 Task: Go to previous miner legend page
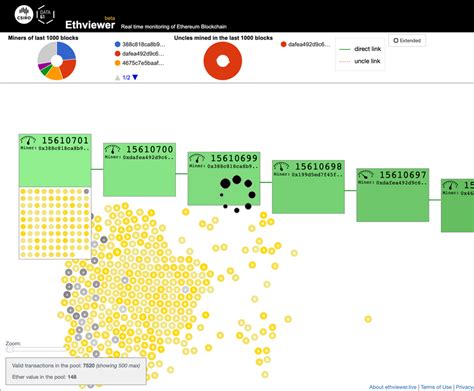(x=117, y=77)
